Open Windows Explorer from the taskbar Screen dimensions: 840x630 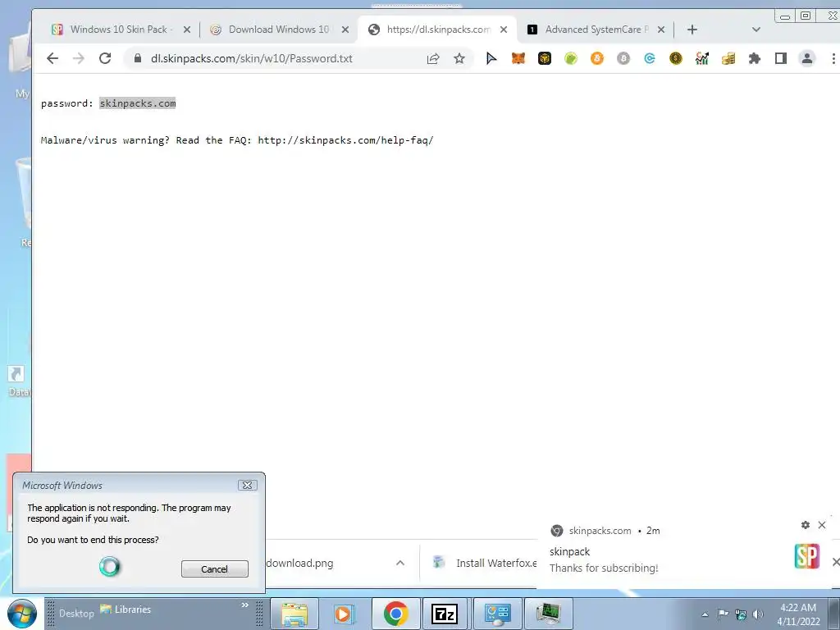point(294,614)
